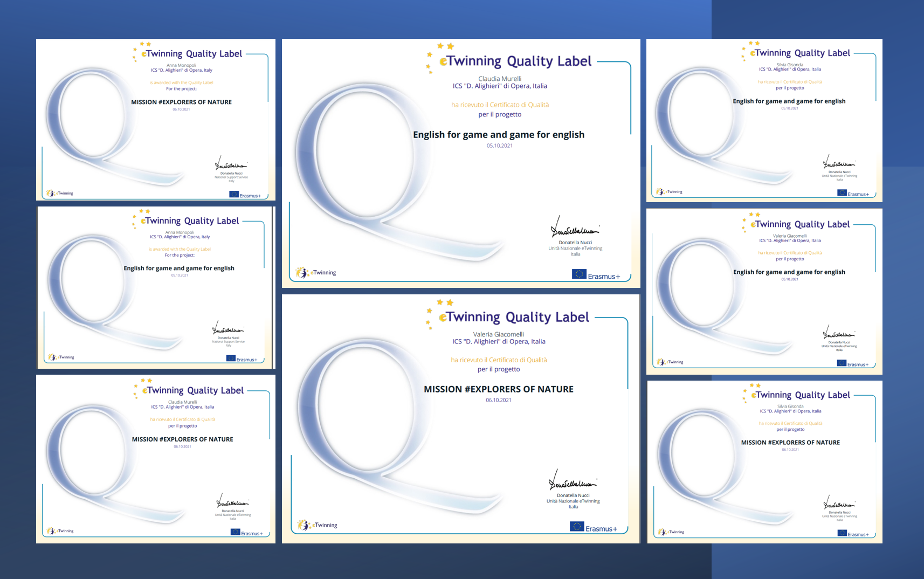Viewport: 924px width, 579px height.
Task: Open the small Claudia Murelli MISSION certificate
Action: pos(156,459)
